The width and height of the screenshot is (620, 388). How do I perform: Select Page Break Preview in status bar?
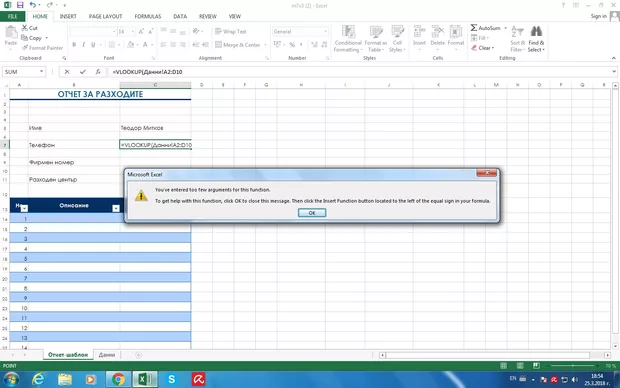pyautogui.click(x=536, y=365)
